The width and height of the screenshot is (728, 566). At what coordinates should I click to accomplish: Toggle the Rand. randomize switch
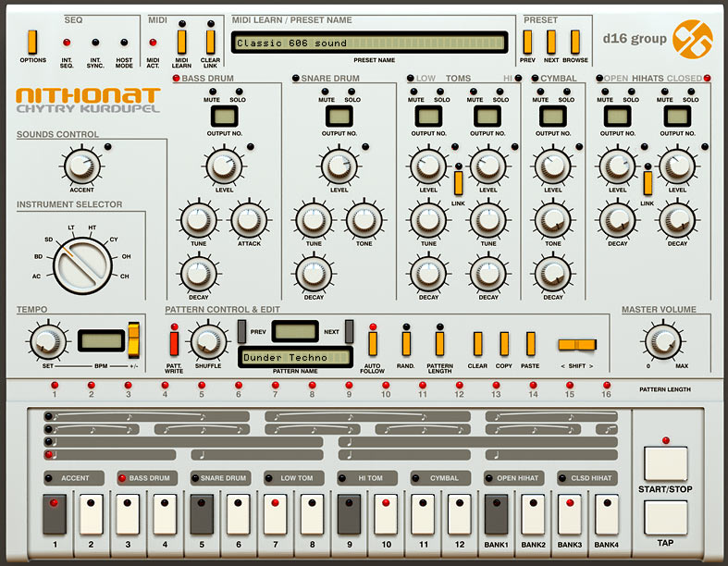click(406, 344)
